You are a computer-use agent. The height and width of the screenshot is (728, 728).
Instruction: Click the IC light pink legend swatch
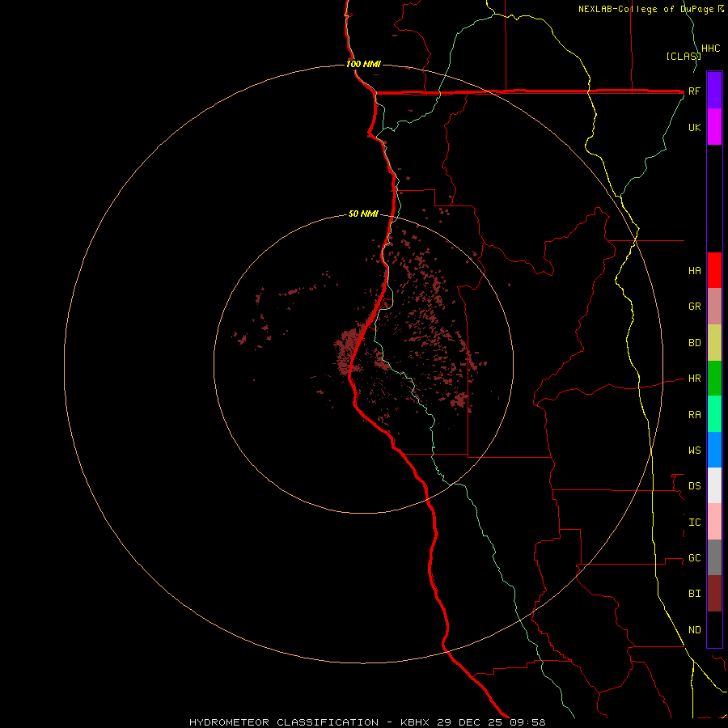coord(714,522)
